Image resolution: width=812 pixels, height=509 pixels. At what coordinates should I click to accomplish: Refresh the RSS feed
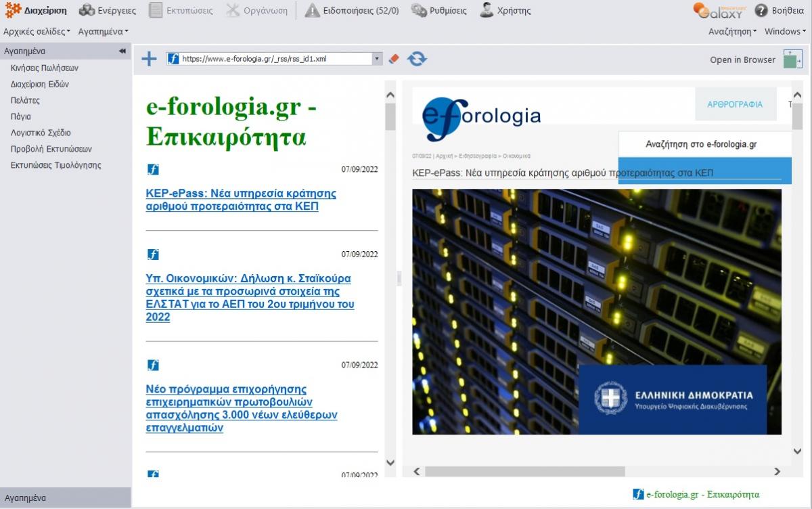417,59
